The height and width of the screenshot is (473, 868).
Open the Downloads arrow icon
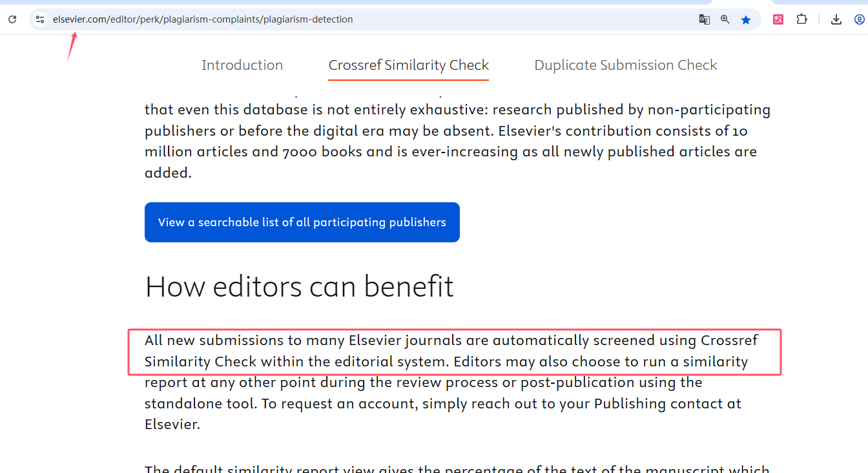click(836, 19)
